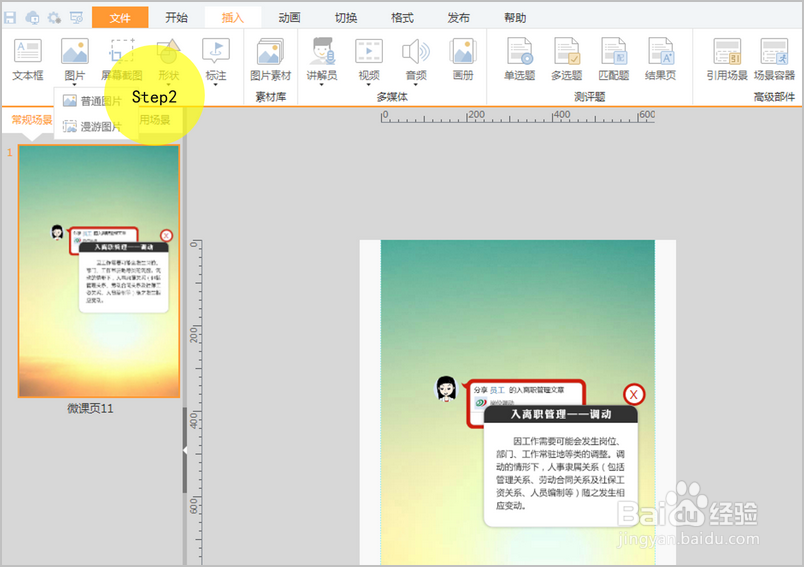Switch to the 动画 tab
804x567 pixels.
[x=289, y=18]
